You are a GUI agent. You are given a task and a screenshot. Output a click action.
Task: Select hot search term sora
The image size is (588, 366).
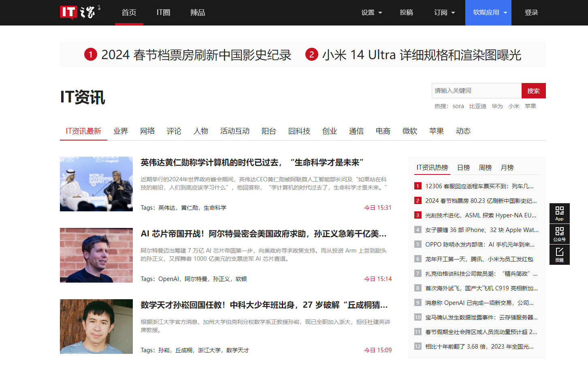[458, 106]
